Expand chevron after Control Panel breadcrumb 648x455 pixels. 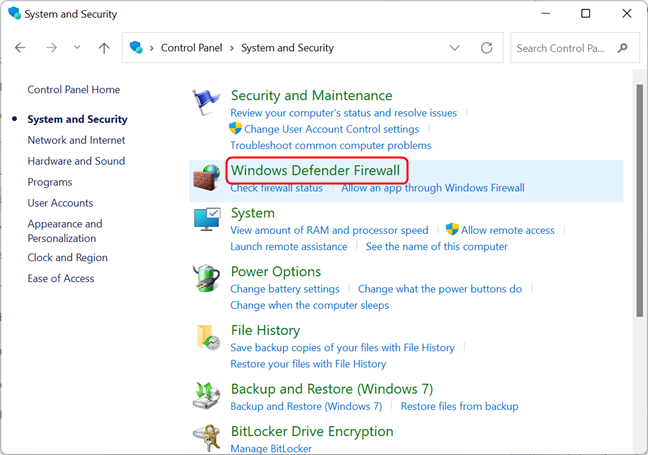pyautogui.click(x=232, y=48)
